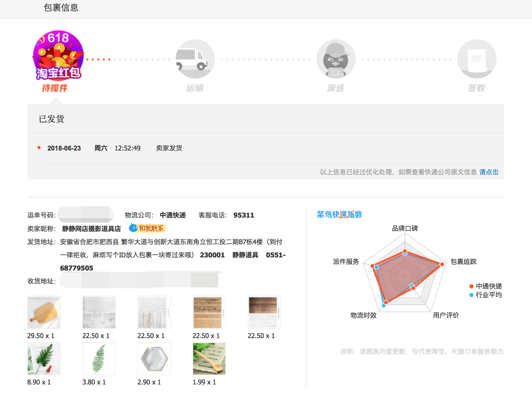Open the hexagonal marble plate thumbnail
This screenshot has width=532, height=397.
(154, 358)
